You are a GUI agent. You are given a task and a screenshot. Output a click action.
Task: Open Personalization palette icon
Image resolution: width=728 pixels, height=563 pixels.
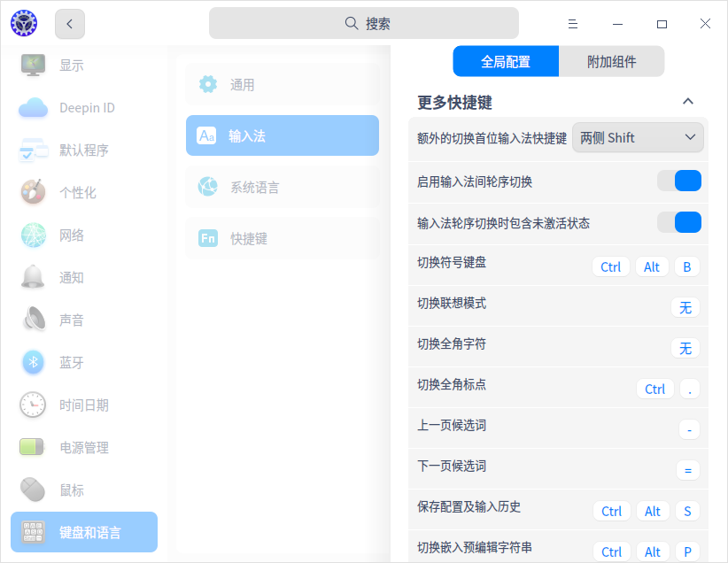click(x=33, y=192)
